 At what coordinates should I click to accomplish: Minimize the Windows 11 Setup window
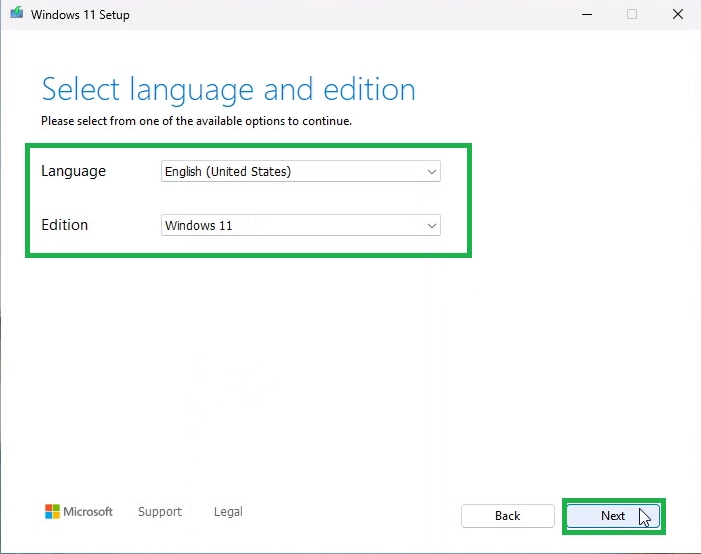(x=587, y=14)
